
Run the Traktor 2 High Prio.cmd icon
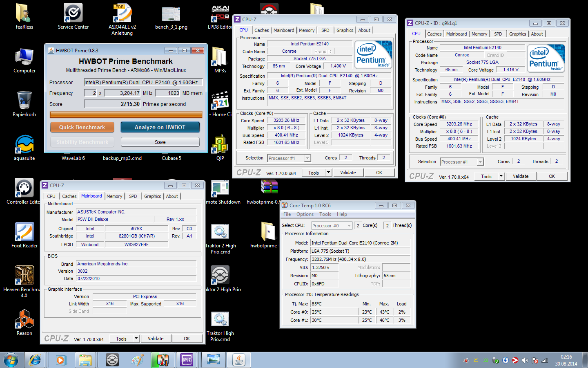[220, 238]
